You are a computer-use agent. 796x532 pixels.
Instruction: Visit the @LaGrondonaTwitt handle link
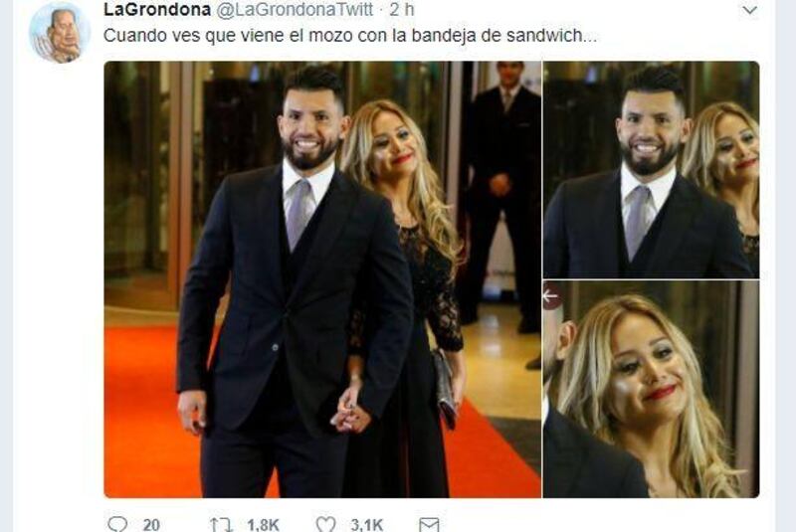(x=295, y=9)
